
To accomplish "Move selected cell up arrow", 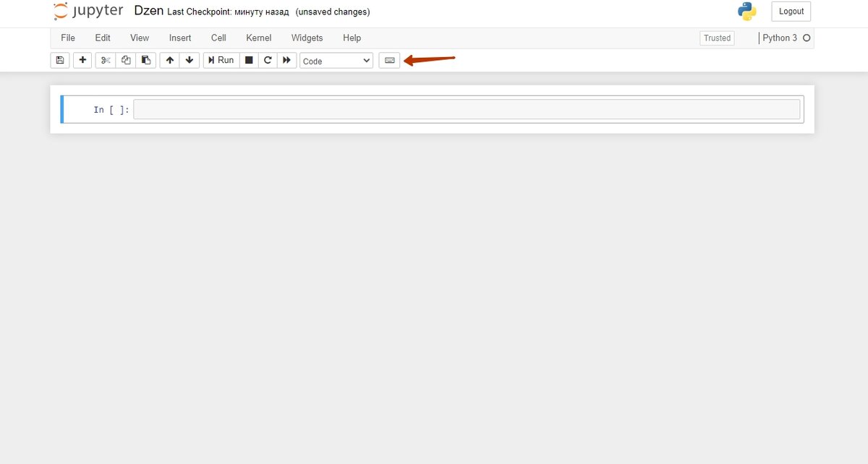I will point(170,61).
